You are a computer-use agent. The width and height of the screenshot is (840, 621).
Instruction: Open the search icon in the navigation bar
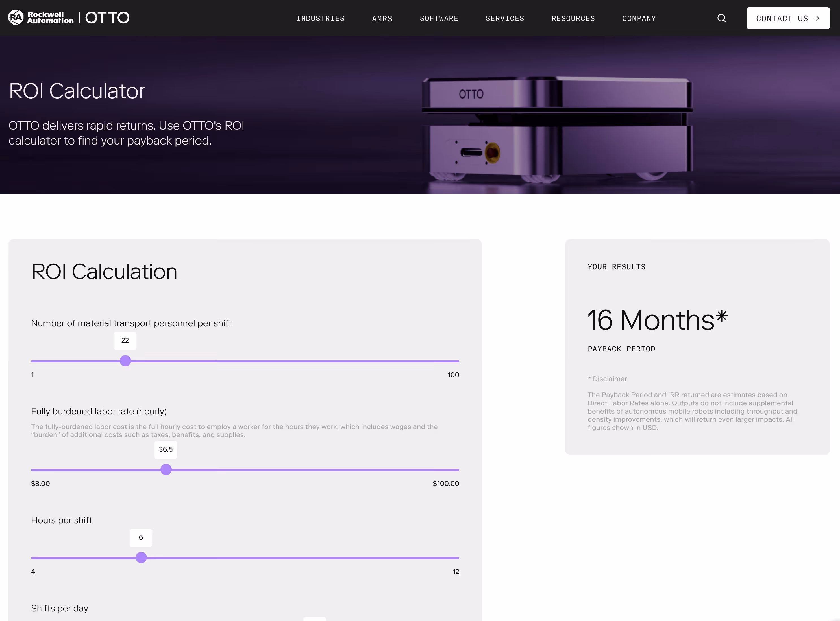721,18
